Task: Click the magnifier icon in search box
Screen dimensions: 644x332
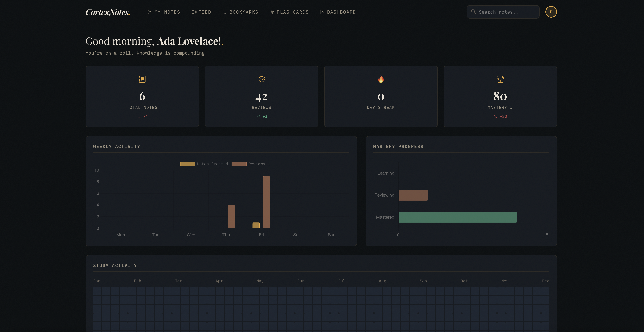Action: (473, 12)
